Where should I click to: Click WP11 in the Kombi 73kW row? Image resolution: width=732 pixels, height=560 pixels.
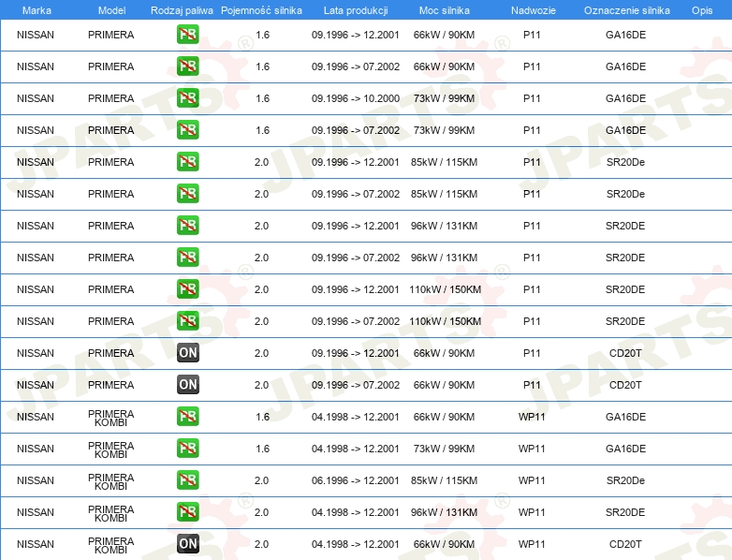tap(532, 449)
